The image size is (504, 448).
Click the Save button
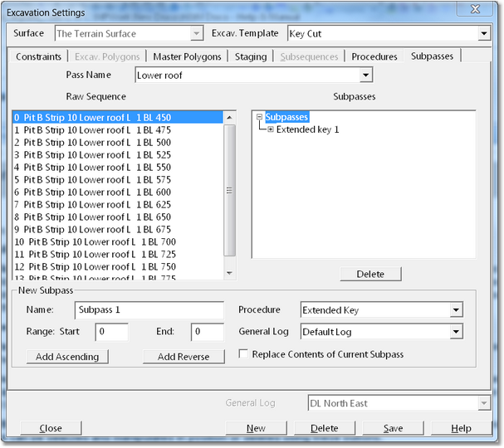pos(393,428)
